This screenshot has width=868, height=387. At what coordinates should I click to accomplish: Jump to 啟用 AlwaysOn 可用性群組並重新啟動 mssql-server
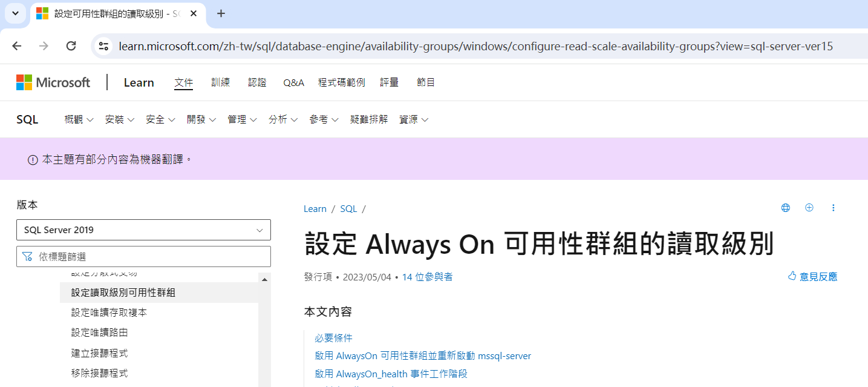click(423, 356)
